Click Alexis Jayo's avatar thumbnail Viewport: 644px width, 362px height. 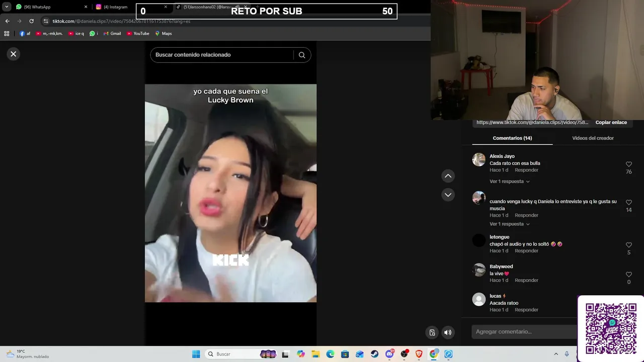(478, 159)
